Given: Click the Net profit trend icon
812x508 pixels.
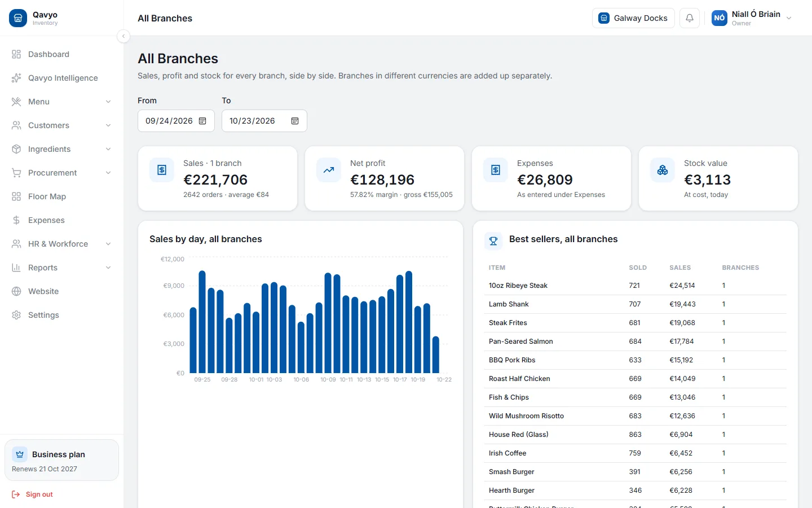Looking at the screenshot, I should click(329, 170).
